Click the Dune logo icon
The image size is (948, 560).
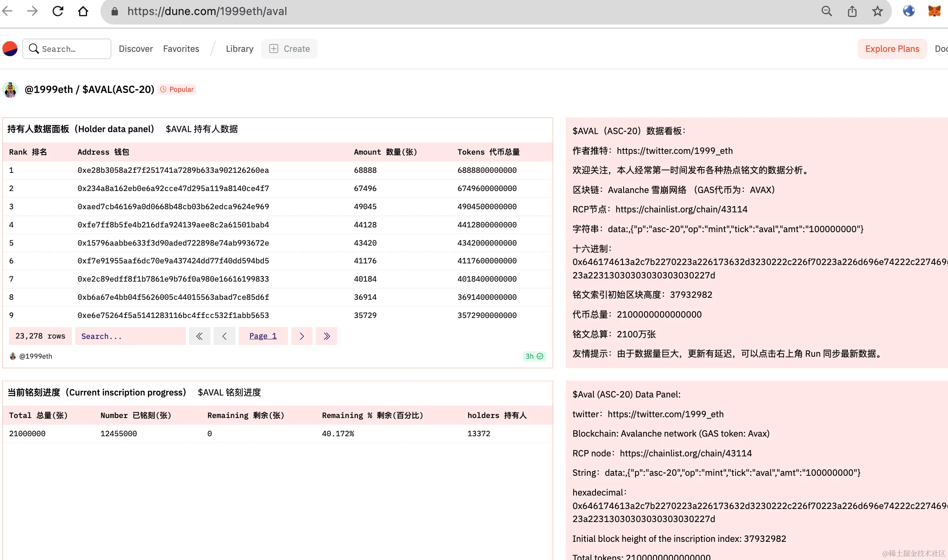pos(10,49)
